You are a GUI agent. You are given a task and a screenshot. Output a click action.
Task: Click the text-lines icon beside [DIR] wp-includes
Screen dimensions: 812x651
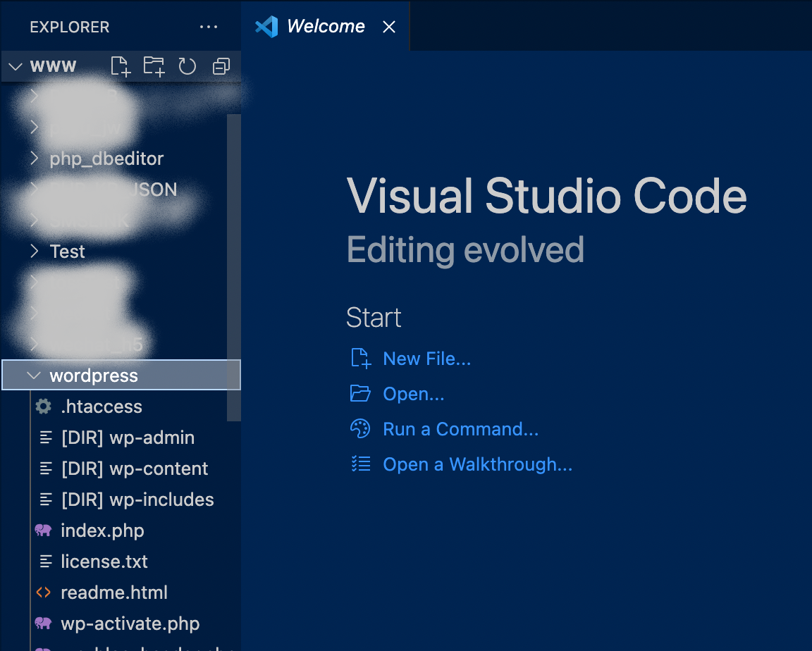point(46,500)
